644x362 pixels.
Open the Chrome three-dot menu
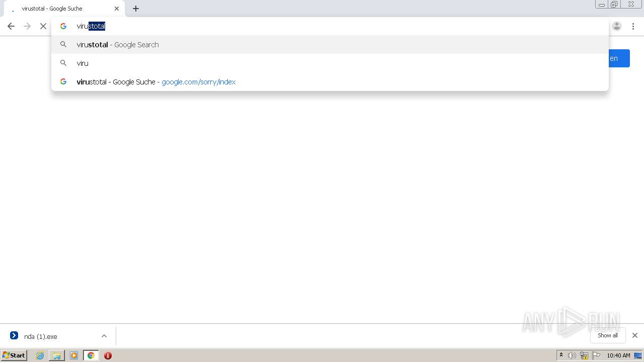(x=633, y=26)
